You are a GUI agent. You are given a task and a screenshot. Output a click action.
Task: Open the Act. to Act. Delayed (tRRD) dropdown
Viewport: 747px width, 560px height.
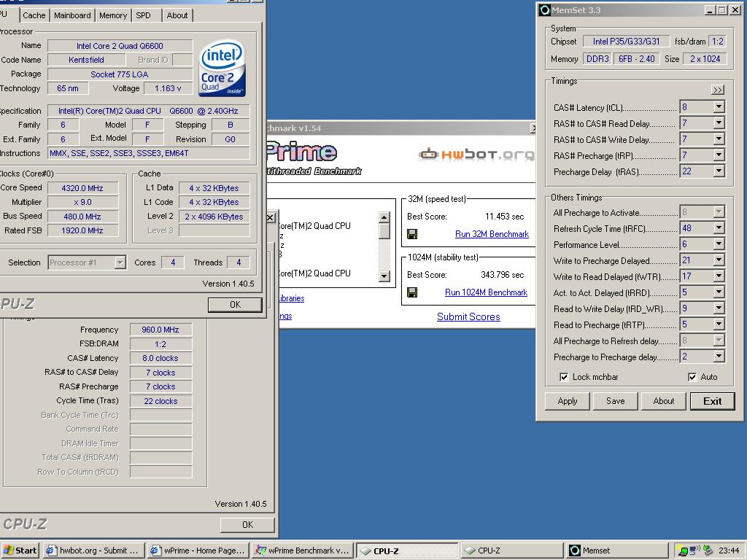click(719, 292)
